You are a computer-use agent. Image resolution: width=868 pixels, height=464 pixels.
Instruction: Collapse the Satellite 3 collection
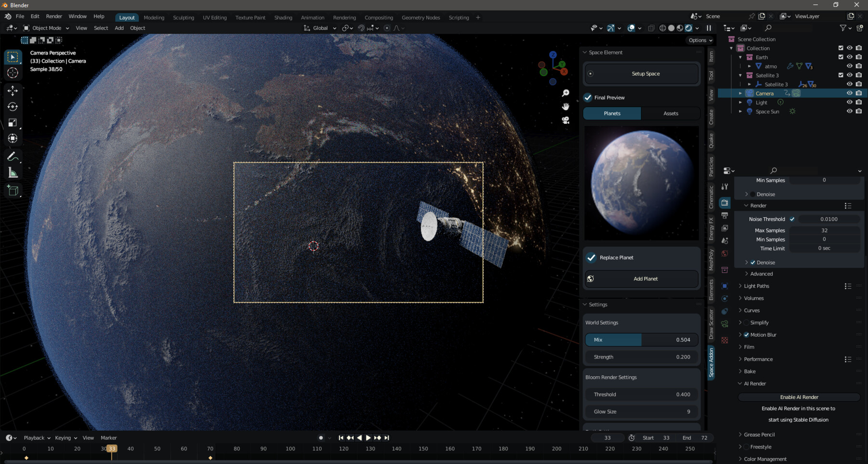coord(740,75)
